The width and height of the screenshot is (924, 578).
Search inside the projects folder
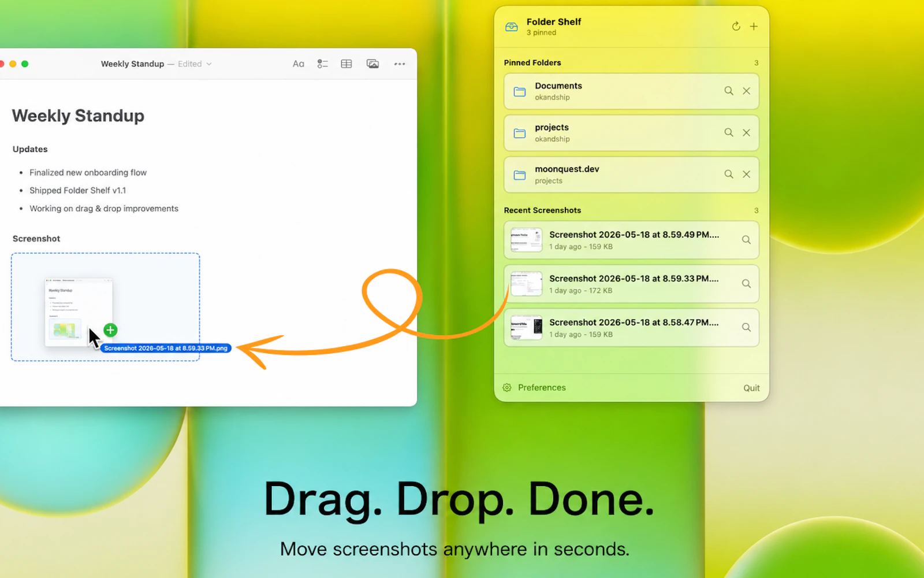click(x=729, y=132)
